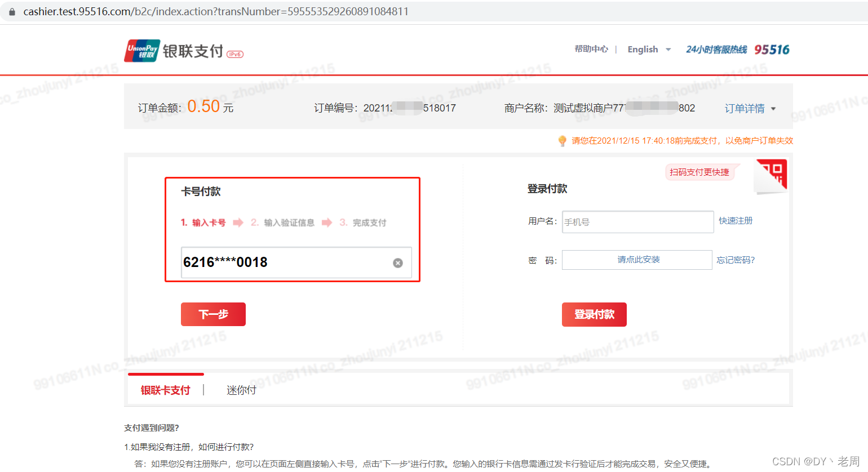The width and height of the screenshot is (868, 472).
Task: Click the address bar URL
Action: pyautogui.click(x=216, y=11)
